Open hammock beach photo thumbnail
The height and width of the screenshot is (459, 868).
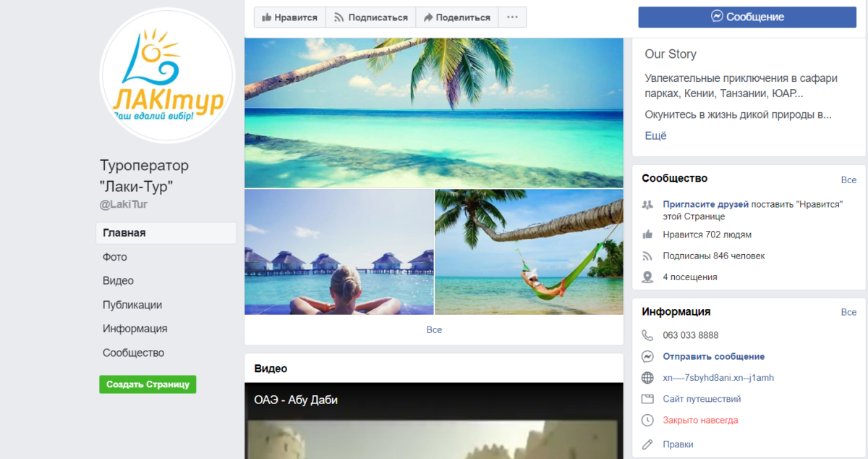[x=529, y=252]
